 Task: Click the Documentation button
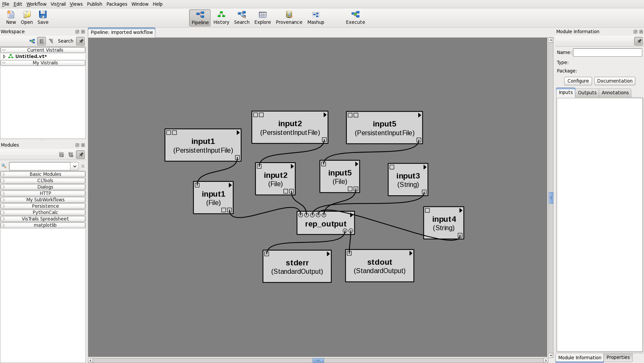(x=614, y=81)
